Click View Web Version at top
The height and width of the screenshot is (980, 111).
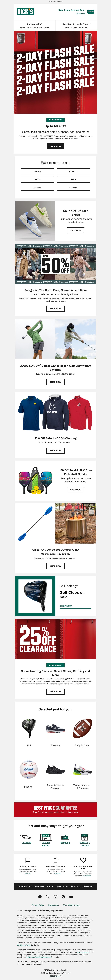point(55,2)
